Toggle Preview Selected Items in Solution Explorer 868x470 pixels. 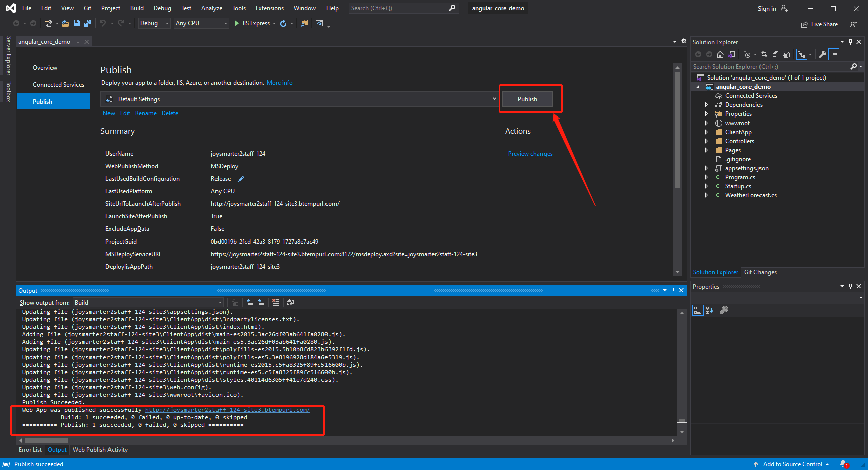pos(834,54)
